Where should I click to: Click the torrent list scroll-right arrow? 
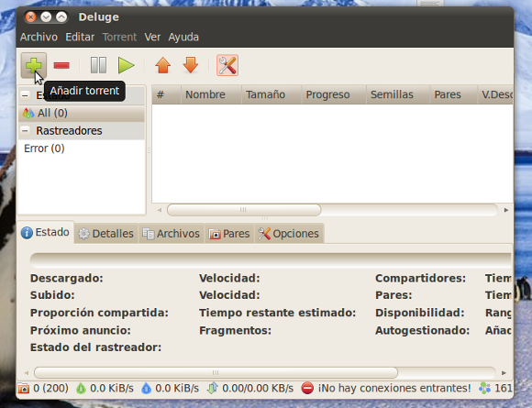tap(506, 210)
